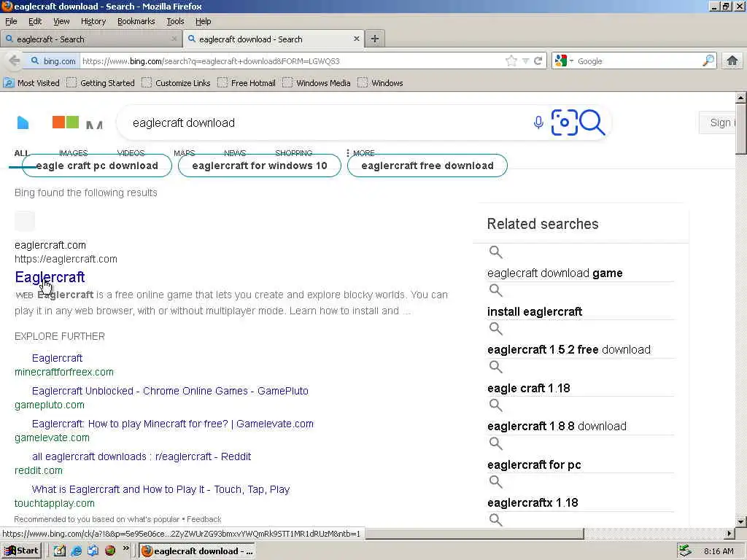Select the eaglecraft download - Search tab
Viewport: 747px width, 560px height.
274,39
